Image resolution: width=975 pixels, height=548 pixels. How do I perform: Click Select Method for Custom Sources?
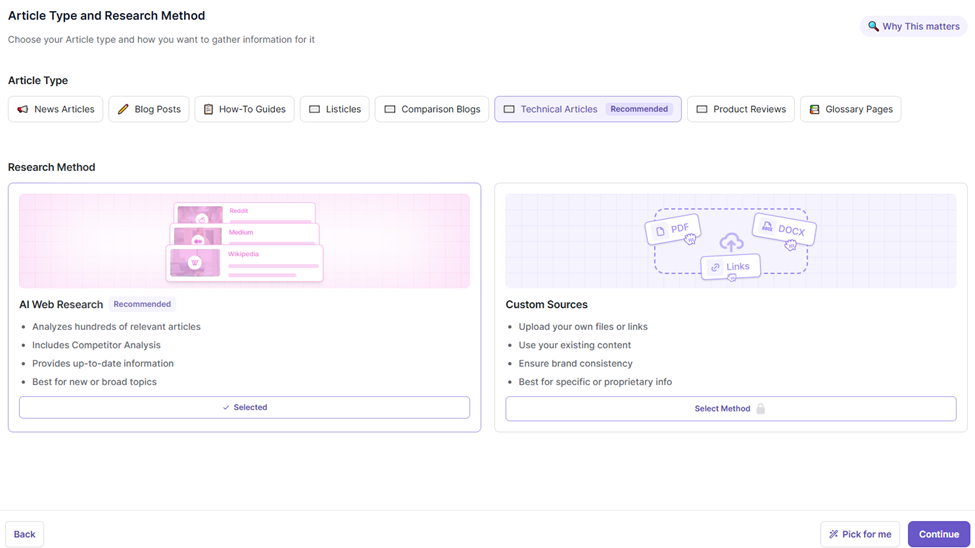pyautogui.click(x=731, y=409)
